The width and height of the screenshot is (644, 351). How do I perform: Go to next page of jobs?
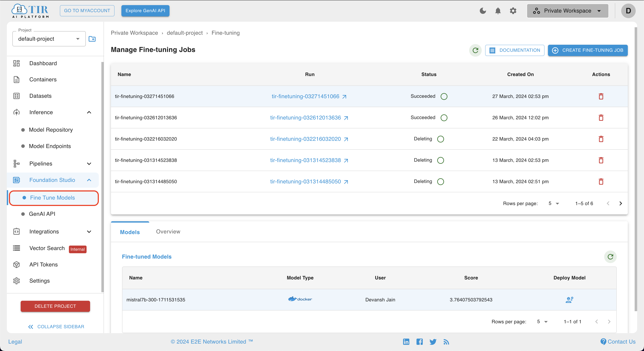coord(621,203)
